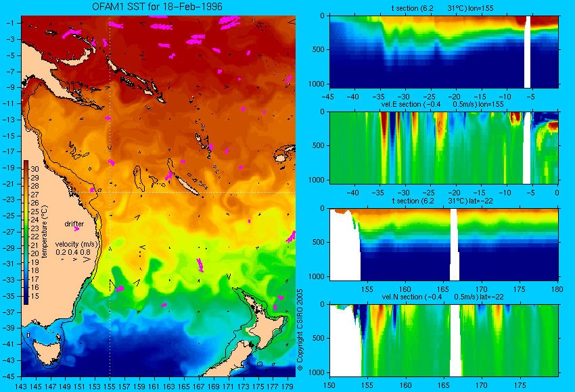Screen dimensions: 575x392
Task: Click longitude tick "179" on the map axis
Action: [287, 386]
